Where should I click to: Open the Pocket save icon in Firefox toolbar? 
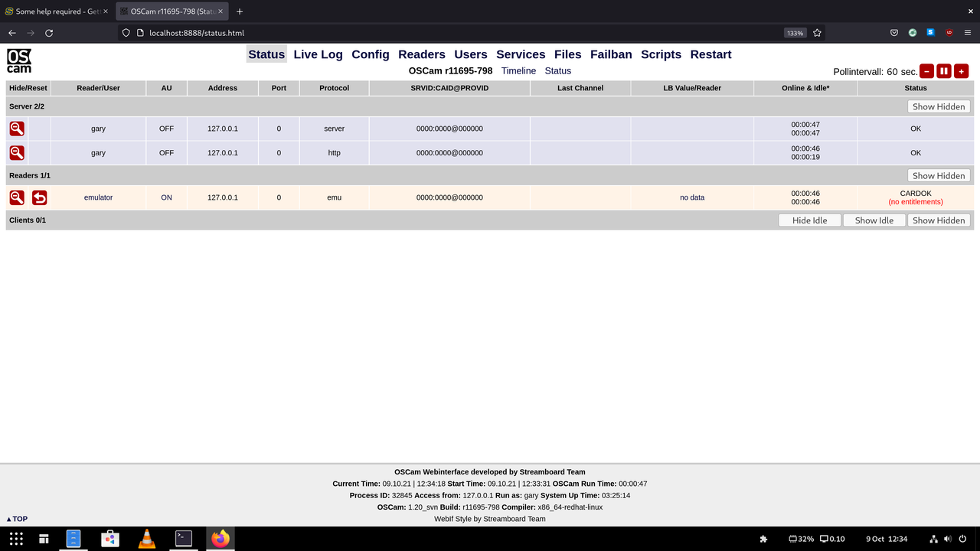coord(894,33)
